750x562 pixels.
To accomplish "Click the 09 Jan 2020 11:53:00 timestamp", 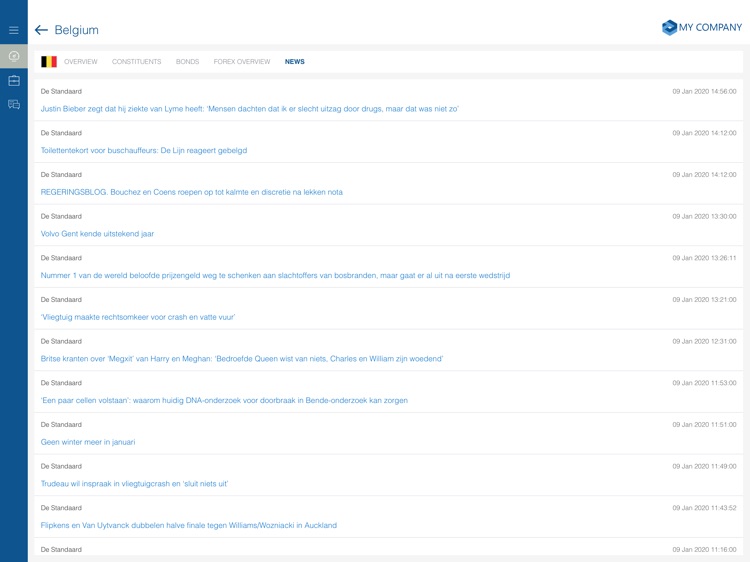I will click(704, 383).
